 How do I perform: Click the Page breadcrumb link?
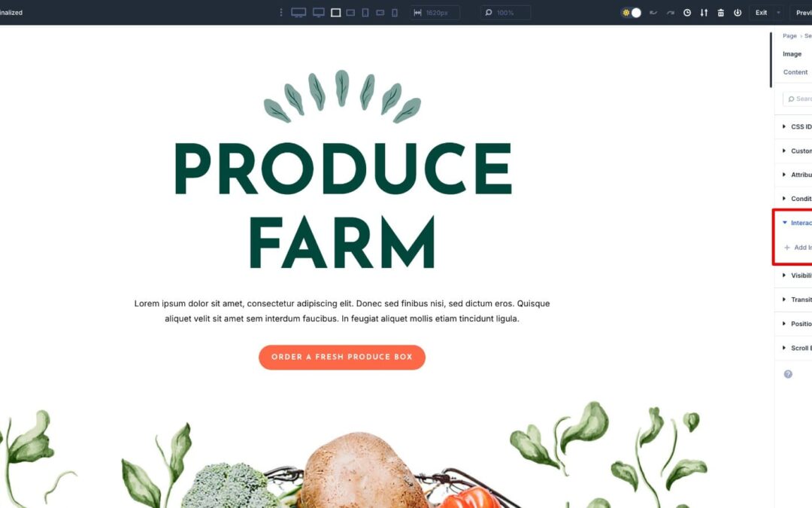pyautogui.click(x=789, y=36)
